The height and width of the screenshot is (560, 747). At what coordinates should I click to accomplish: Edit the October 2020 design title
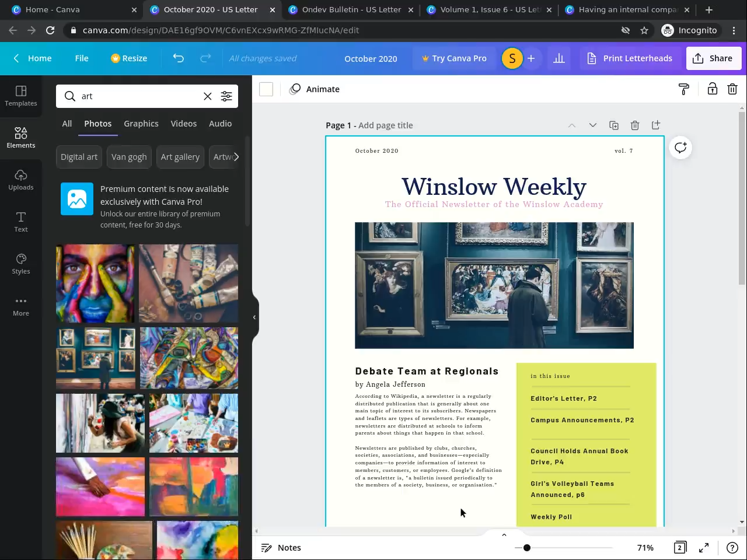pyautogui.click(x=371, y=58)
